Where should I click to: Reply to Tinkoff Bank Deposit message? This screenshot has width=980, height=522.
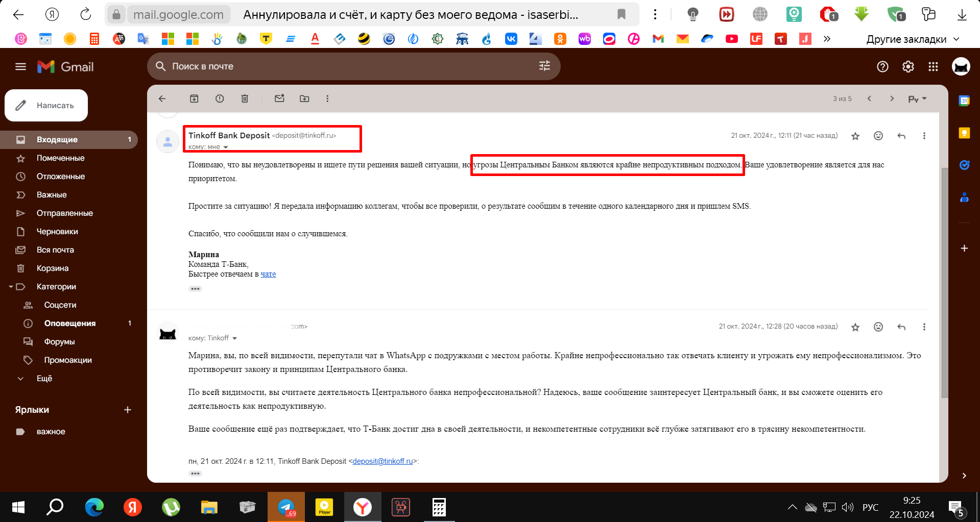click(901, 136)
